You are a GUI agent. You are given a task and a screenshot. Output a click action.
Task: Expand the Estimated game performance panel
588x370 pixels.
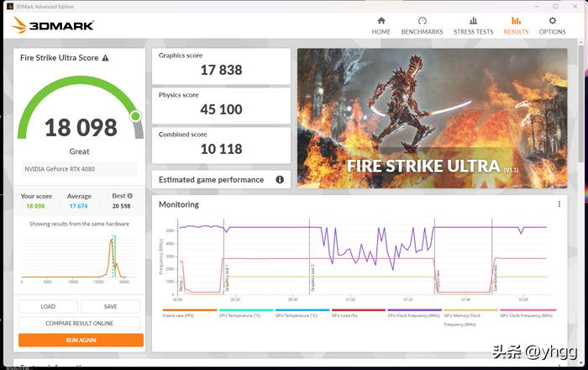221,180
